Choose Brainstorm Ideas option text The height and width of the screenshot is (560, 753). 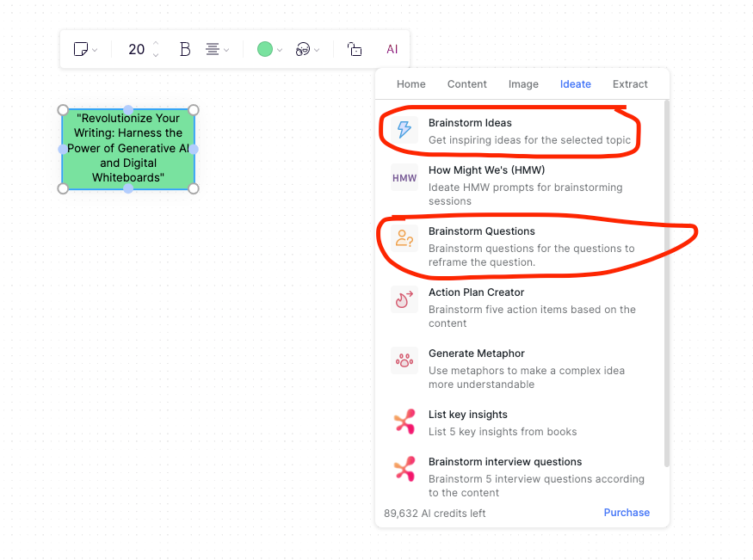coord(470,123)
